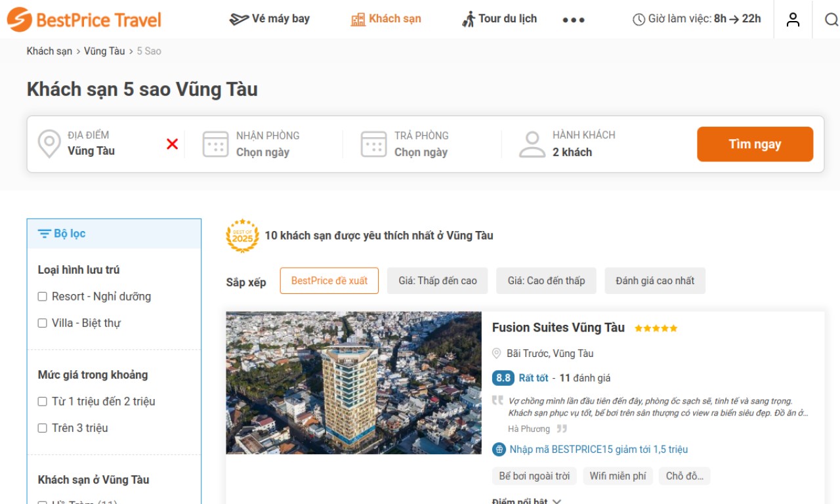This screenshot has height=504, width=840.
Task: Click the Chỗ đỗ... amenity tag
Action: (684, 476)
